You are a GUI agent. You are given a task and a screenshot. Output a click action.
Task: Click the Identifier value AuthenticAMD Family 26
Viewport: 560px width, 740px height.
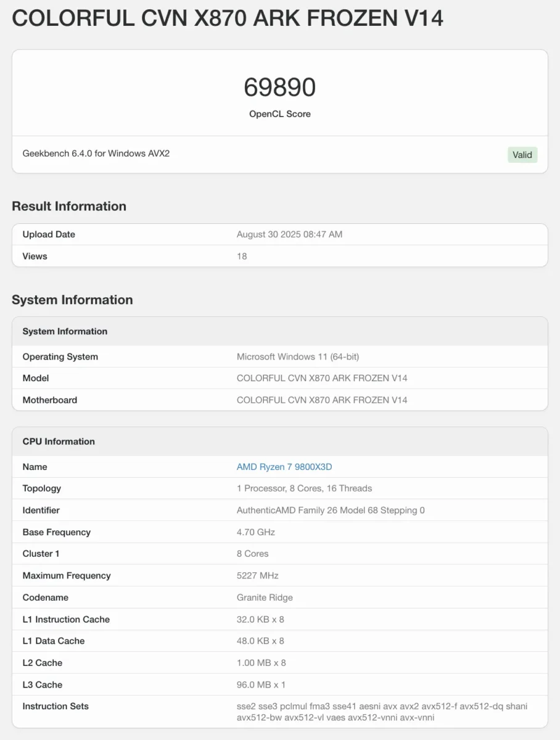331,510
